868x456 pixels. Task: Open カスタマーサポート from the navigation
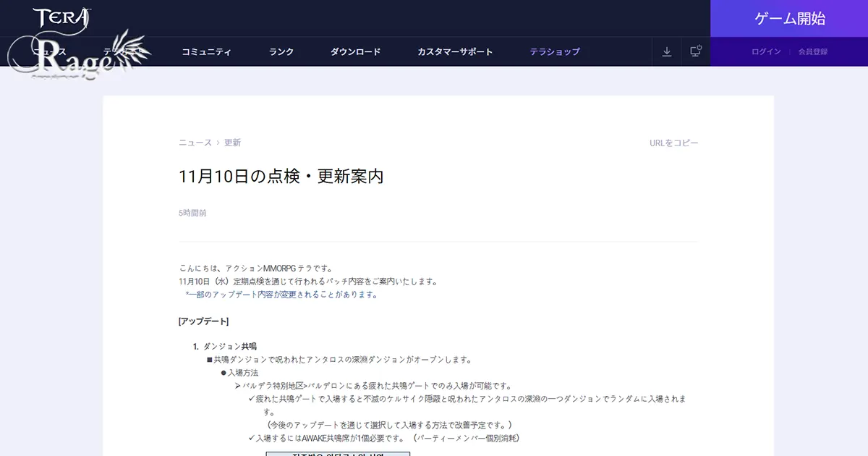(x=455, y=51)
